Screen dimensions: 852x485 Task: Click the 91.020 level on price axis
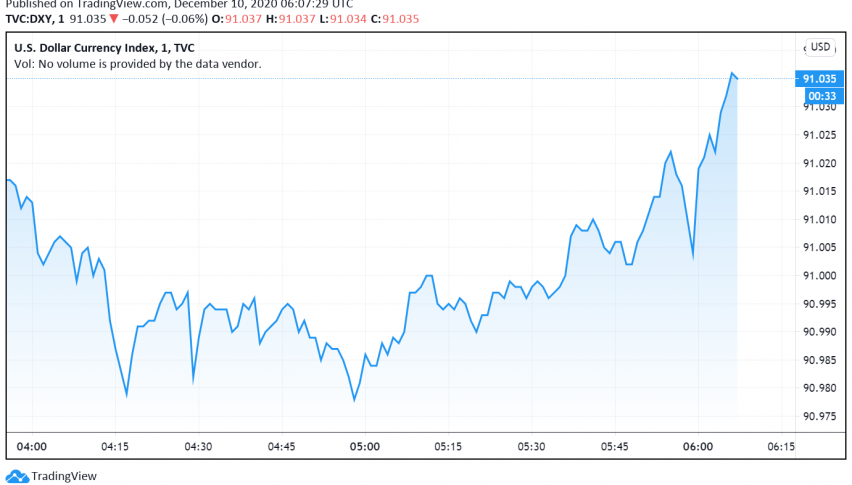(819, 163)
